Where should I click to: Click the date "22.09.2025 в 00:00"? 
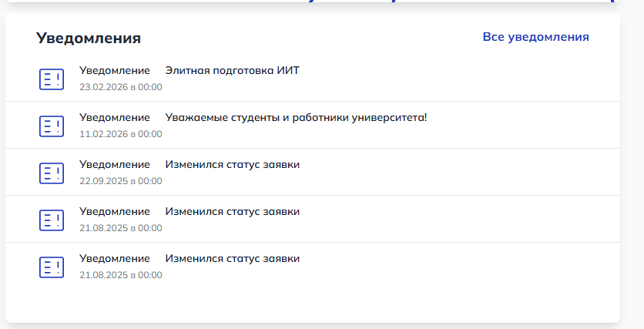coord(121,181)
